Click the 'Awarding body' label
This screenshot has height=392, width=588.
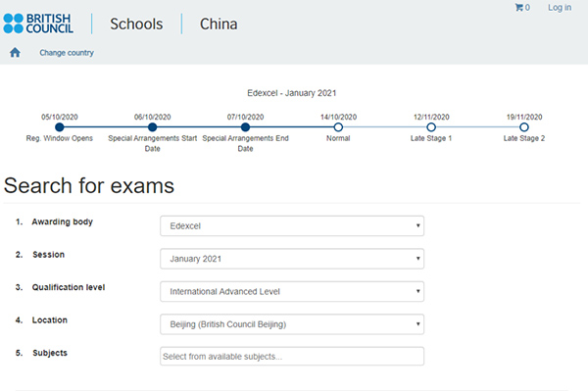[63, 221]
